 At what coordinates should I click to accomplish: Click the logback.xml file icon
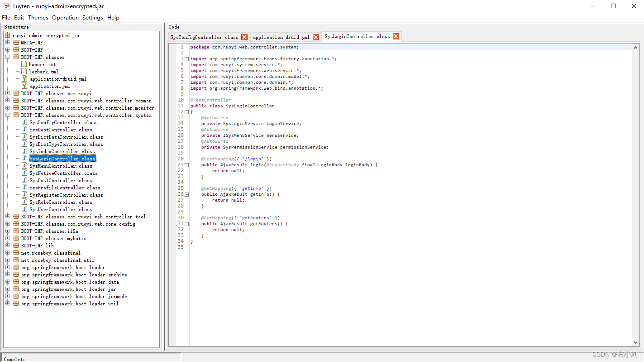point(24,72)
